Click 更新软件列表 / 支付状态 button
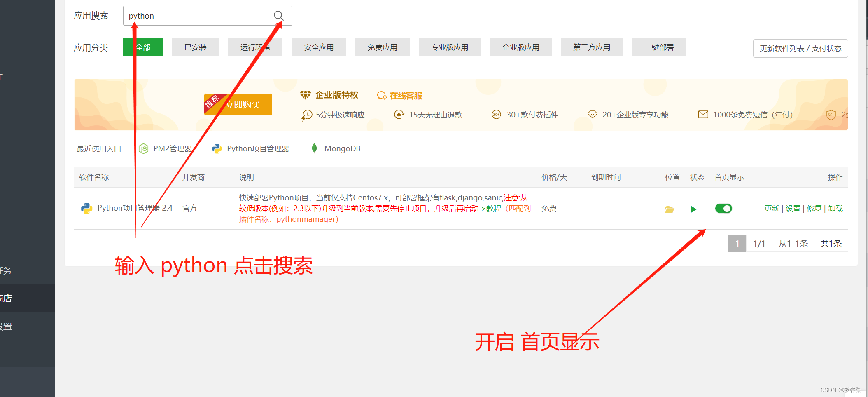 [800, 49]
